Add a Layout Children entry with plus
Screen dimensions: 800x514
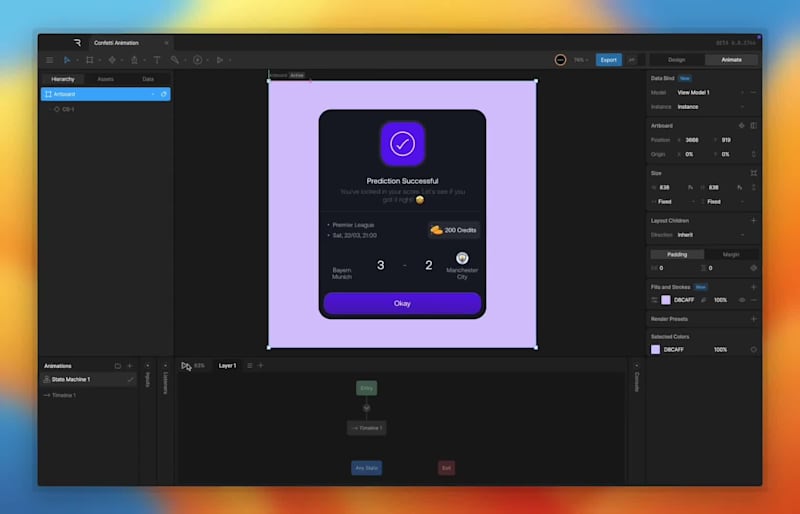point(754,221)
